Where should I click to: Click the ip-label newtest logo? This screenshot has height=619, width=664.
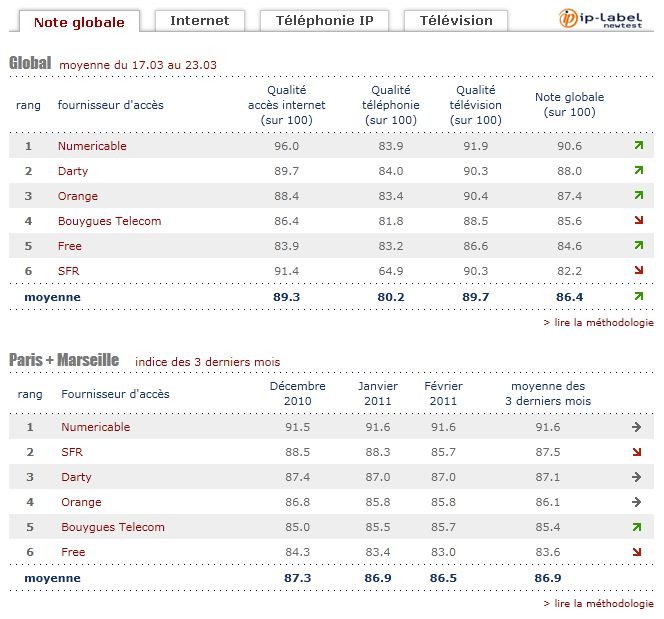605,19
